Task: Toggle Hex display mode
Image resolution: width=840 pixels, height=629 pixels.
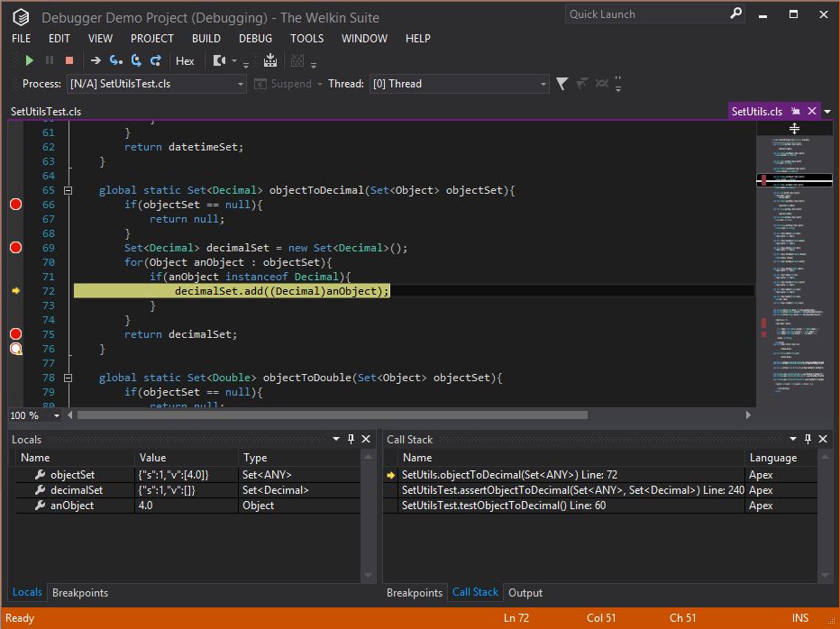Action: point(187,60)
